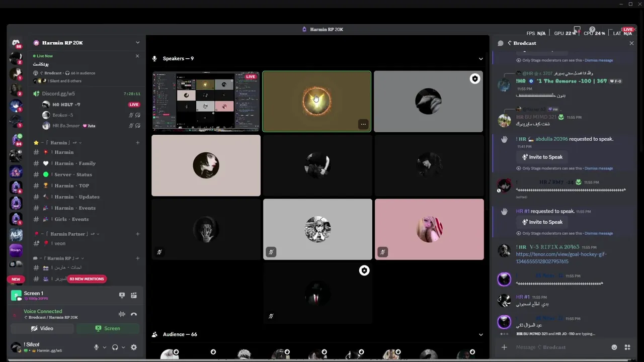Image resolution: width=644 pixels, height=362 pixels.
Task: Open the Roven server icon
Action: [x=16, y=250]
